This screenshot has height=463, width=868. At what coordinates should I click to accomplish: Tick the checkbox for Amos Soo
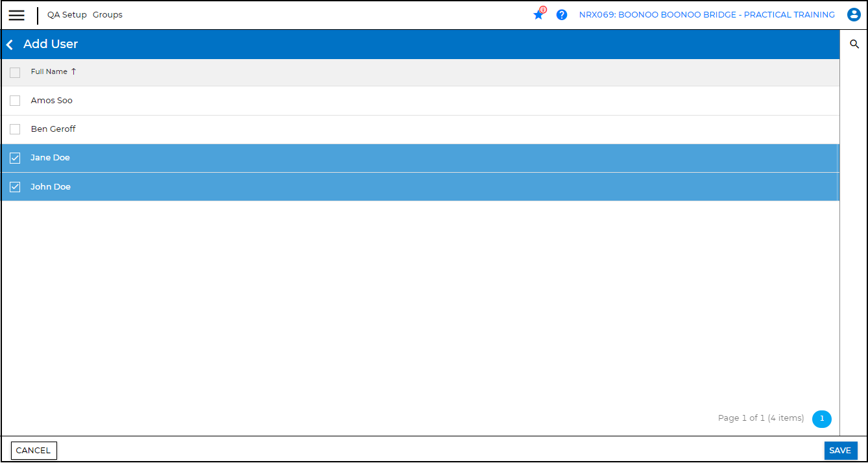coord(15,101)
